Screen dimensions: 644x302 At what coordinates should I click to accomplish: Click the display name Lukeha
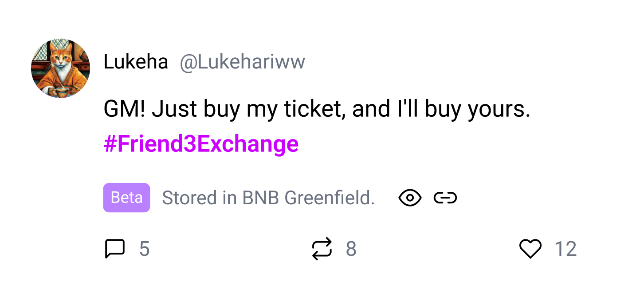tap(136, 62)
